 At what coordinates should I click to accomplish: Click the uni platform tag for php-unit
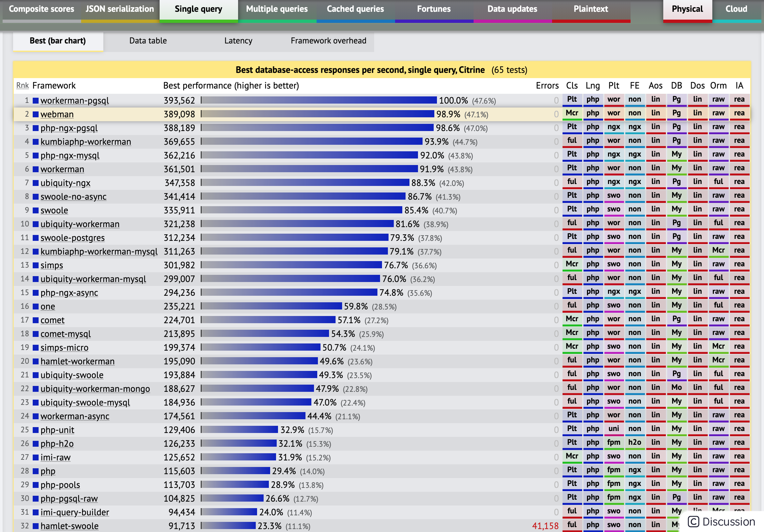pyautogui.click(x=614, y=429)
